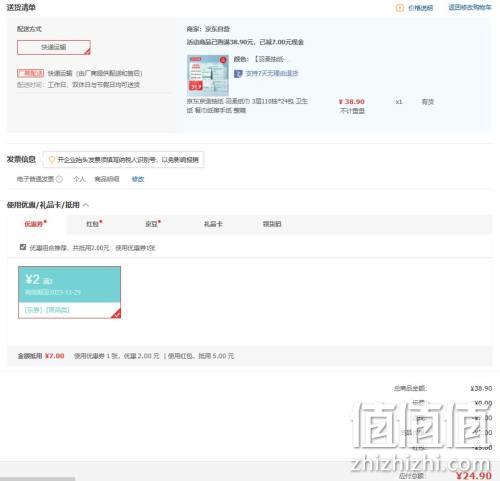The height and width of the screenshot is (481, 500).
Task: Open the 支持7天无理由退货 link
Action: 272,73
